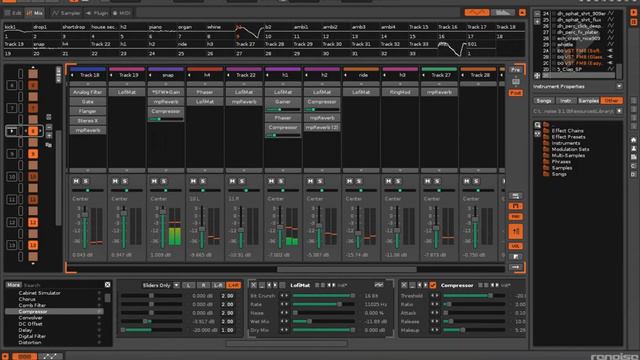Mute the snap track

(x=154, y=181)
